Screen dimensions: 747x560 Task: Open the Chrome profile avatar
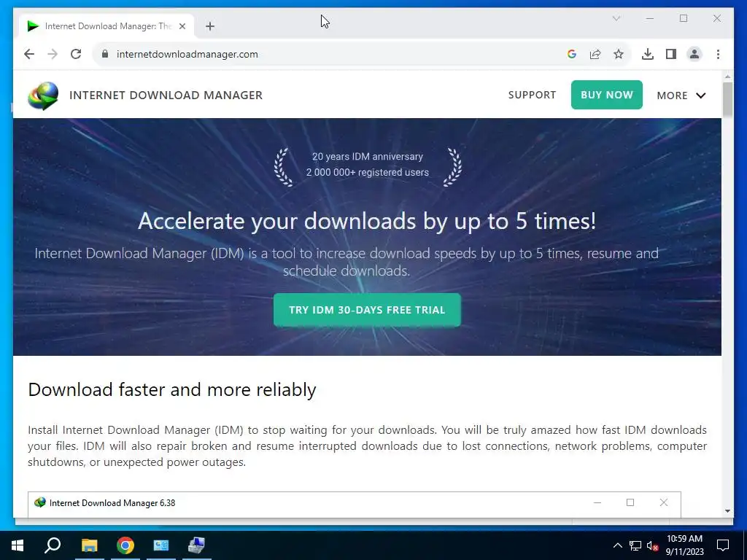(694, 54)
